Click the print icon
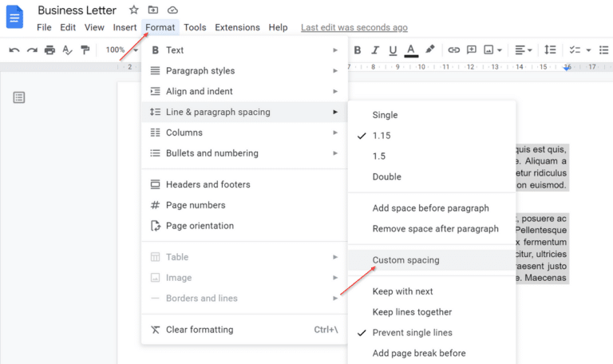The image size is (613, 364). [x=49, y=49]
